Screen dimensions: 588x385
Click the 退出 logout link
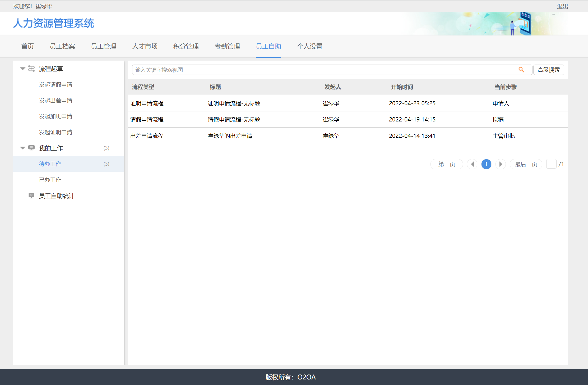tap(562, 6)
